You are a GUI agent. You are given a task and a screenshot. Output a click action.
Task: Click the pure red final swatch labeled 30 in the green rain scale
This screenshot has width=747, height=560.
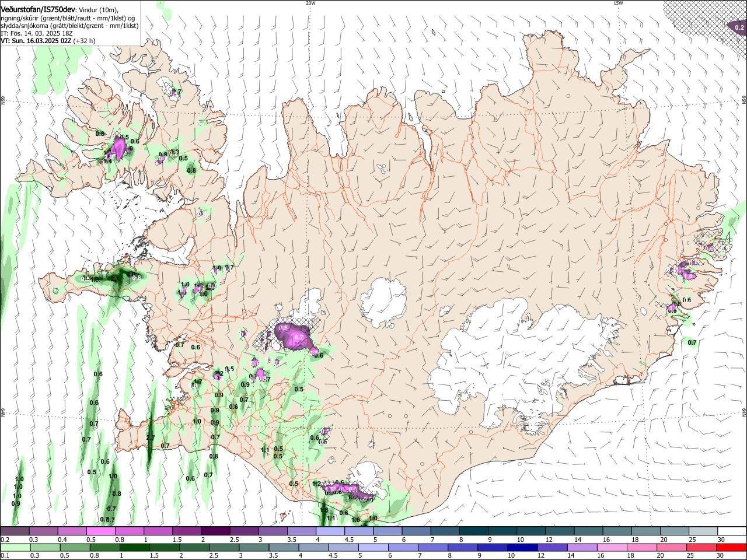coord(732,547)
